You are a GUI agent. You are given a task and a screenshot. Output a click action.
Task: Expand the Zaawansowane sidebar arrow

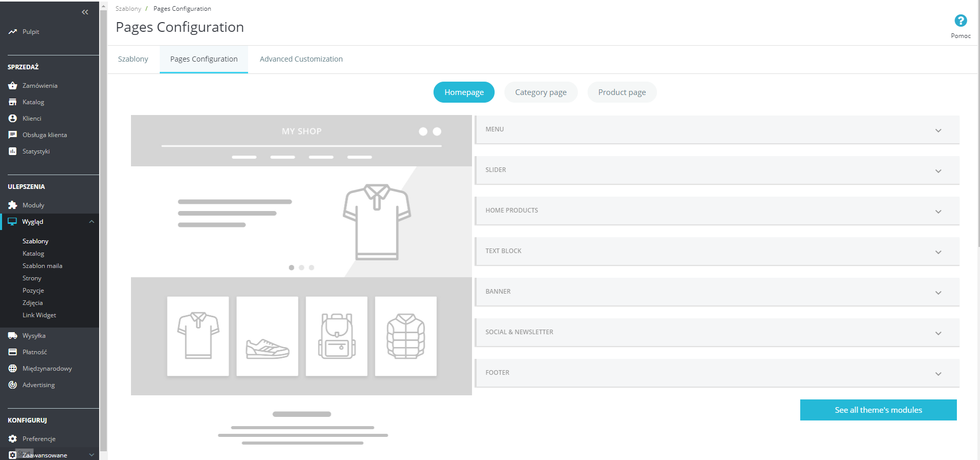click(91, 455)
